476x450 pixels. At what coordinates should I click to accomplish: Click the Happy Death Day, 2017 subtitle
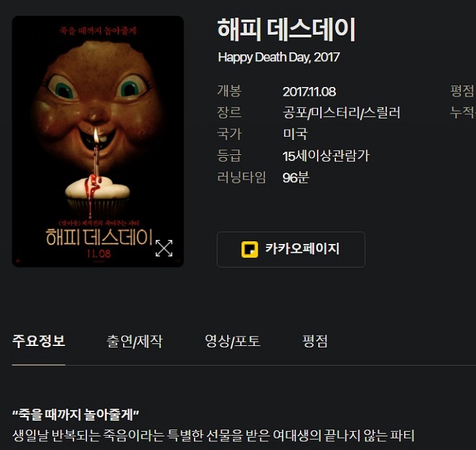tap(279, 57)
